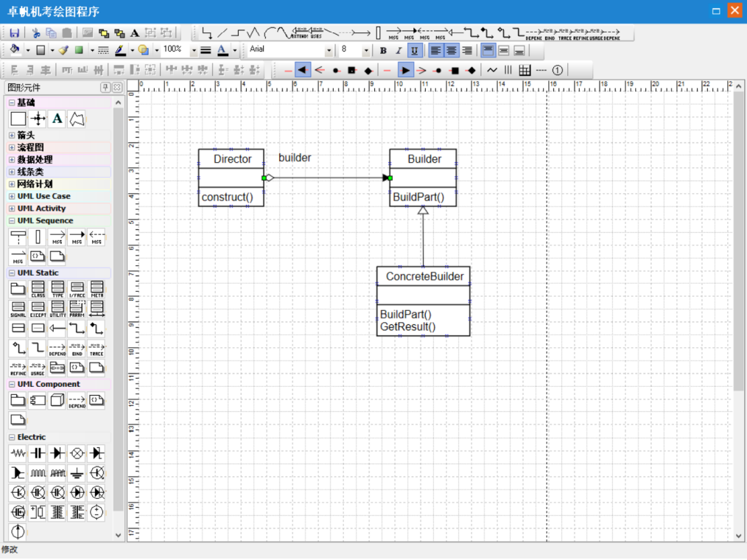Open the 网络计划 group header
The height and width of the screenshot is (560, 747).
coord(60,184)
